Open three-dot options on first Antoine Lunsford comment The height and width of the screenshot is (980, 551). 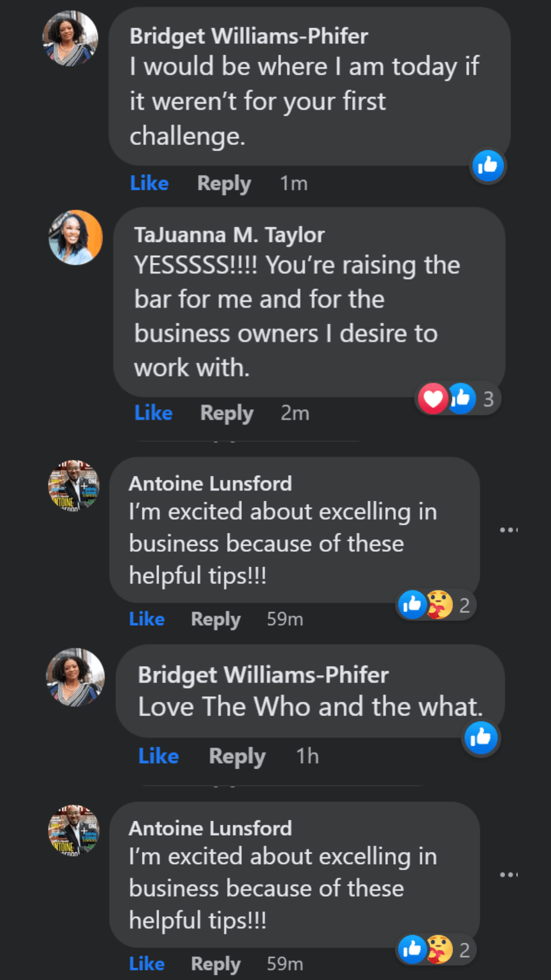tap(509, 530)
